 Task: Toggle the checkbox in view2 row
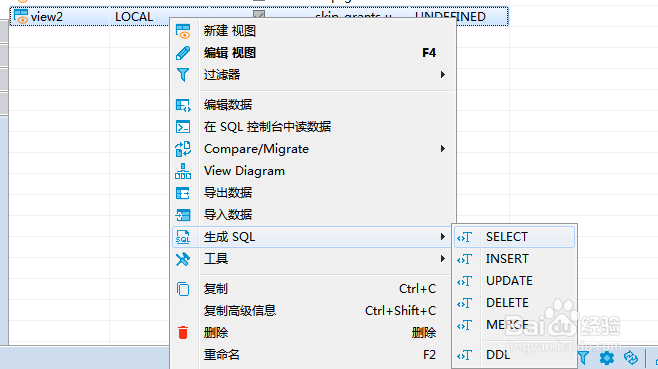click(259, 14)
